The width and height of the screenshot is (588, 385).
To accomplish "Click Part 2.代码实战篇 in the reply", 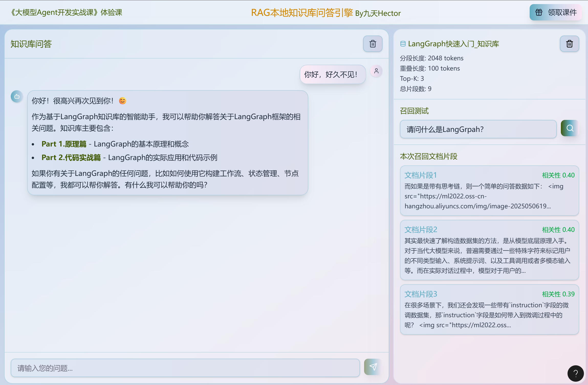I will [x=71, y=157].
